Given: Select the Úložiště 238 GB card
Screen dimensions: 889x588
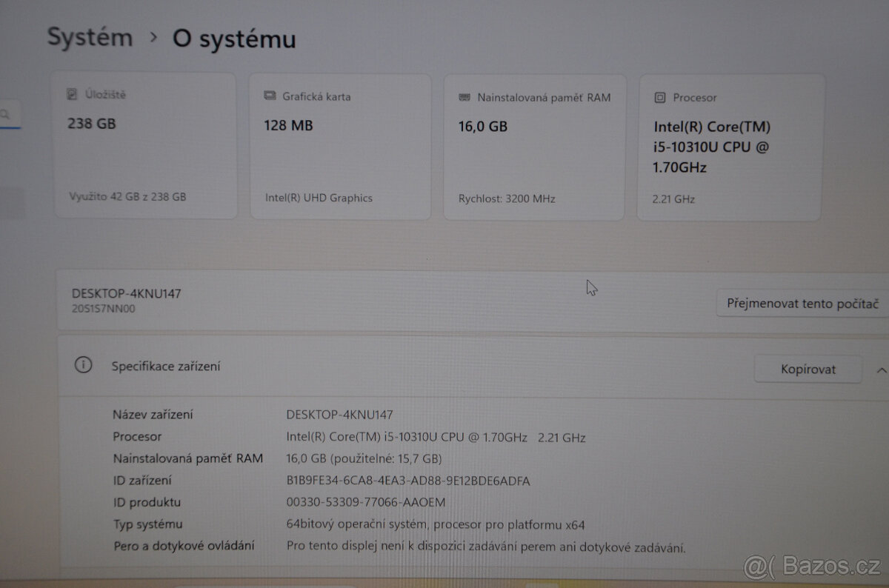Looking at the screenshot, I should [145, 146].
